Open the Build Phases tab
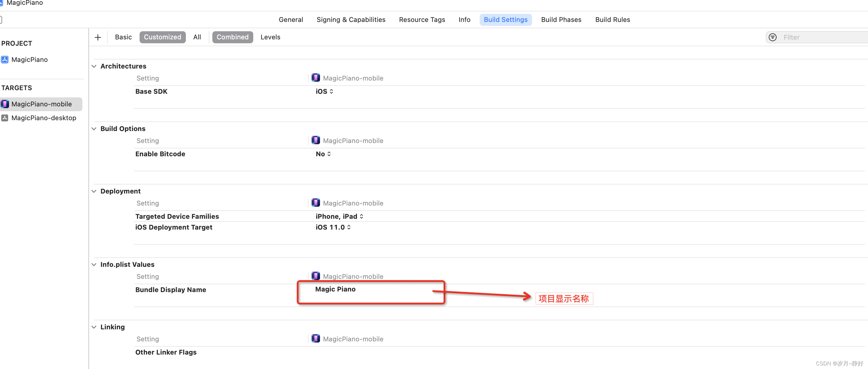Viewport: 868px width, 369px height. coord(561,20)
